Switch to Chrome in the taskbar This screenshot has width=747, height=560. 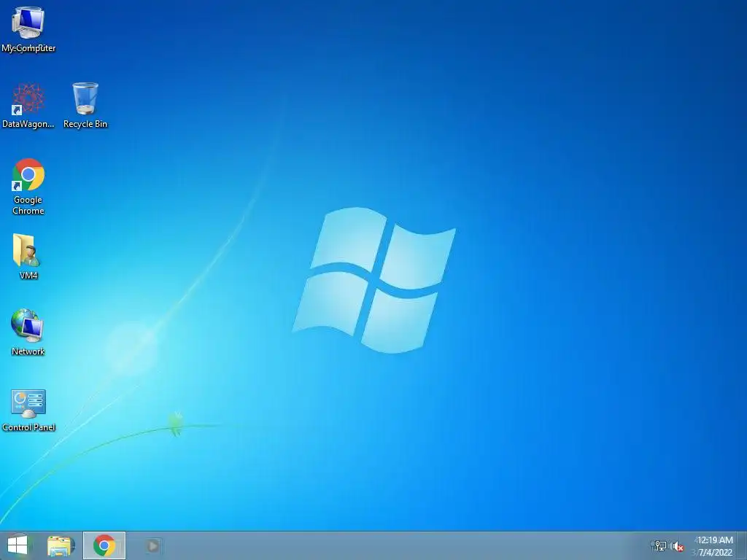point(104,545)
